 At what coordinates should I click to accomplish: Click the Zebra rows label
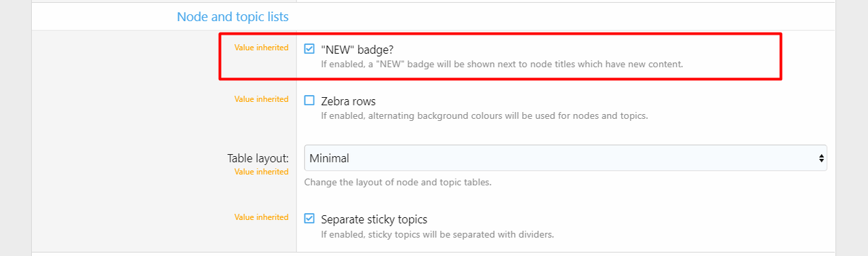click(348, 101)
